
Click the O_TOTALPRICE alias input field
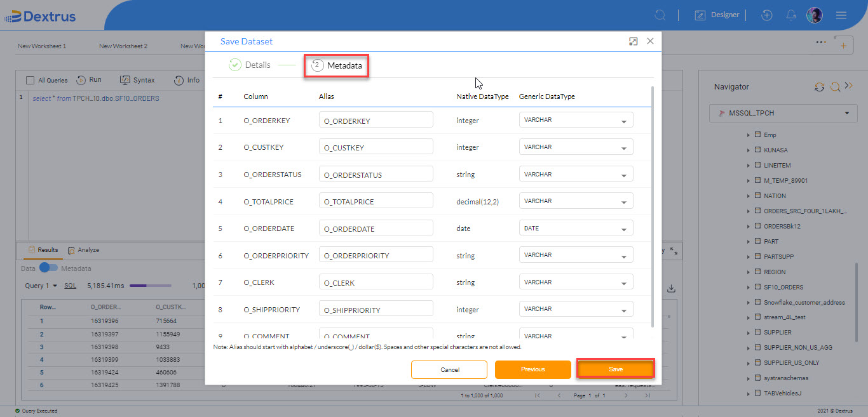(x=376, y=201)
